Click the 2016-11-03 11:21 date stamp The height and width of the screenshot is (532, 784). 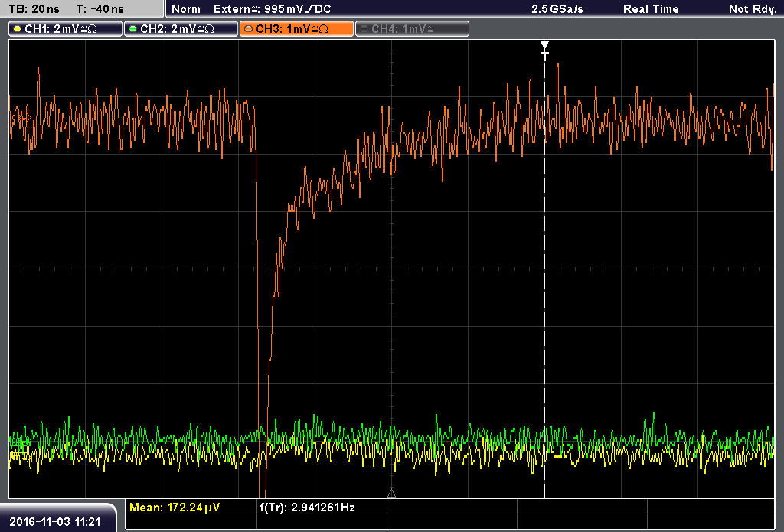point(55,521)
